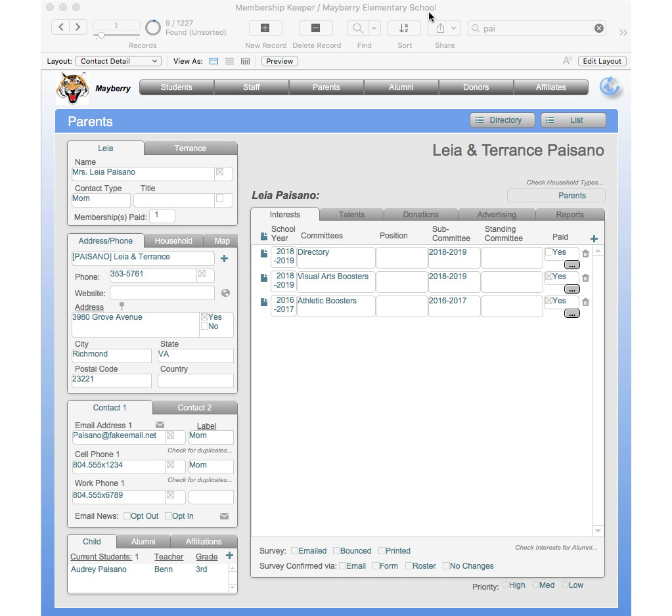Expand the toolbar overflow chevrons
The image size is (672, 616).
coord(623,33)
